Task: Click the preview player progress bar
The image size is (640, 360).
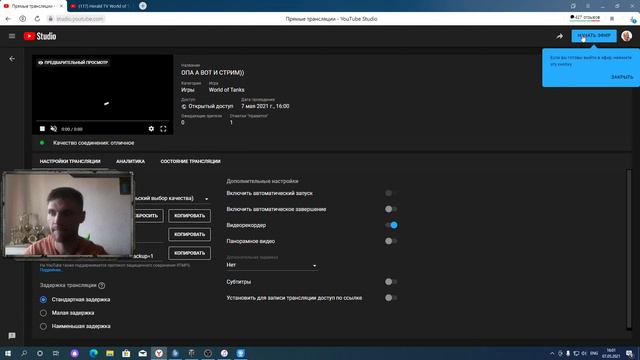Action: point(102,121)
